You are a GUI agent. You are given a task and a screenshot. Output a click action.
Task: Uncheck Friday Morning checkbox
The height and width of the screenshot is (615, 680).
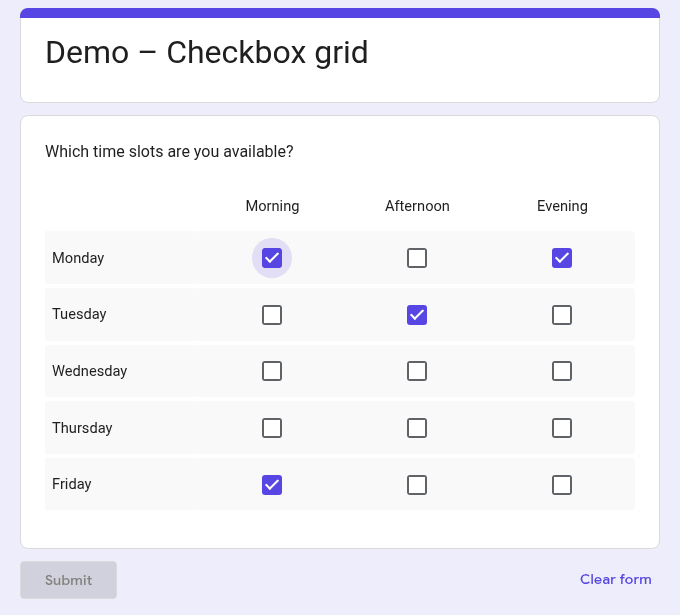pos(272,485)
